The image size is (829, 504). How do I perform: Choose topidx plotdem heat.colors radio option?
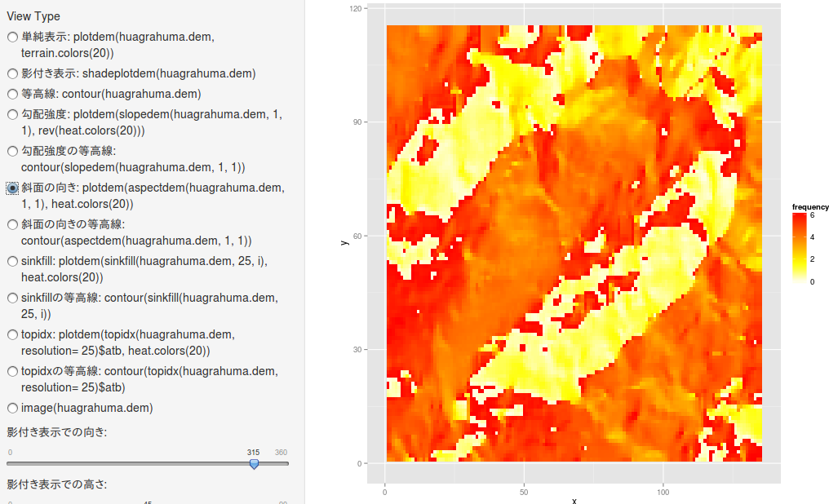tap(12, 335)
